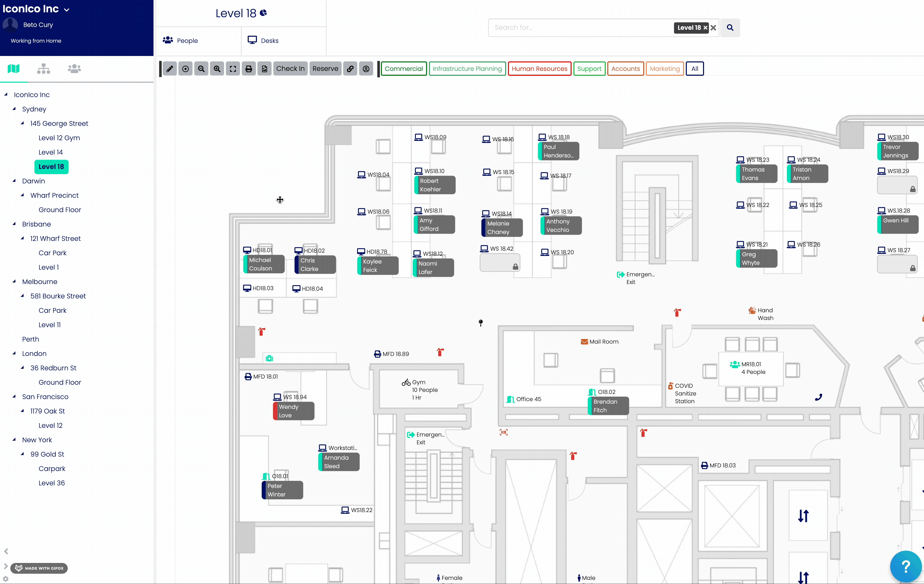Toggle the Accounts team filter
The image size is (924, 584).
(625, 69)
